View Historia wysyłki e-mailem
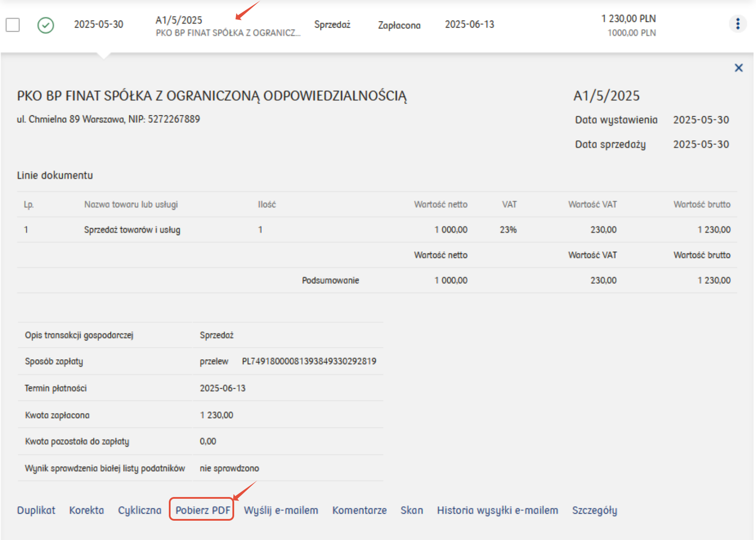This screenshot has width=756, height=540. 498,510
